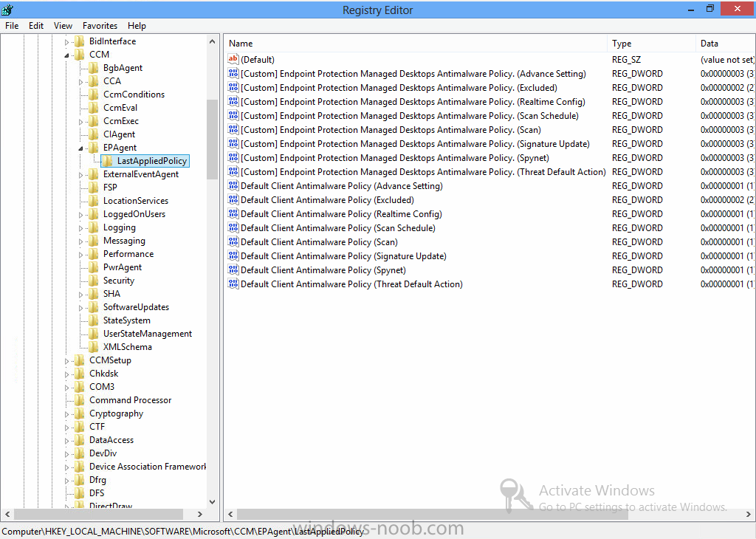Expand the CCMSetup tree node
The width and height of the screenshot is (756, 539).
coord(66,360)
